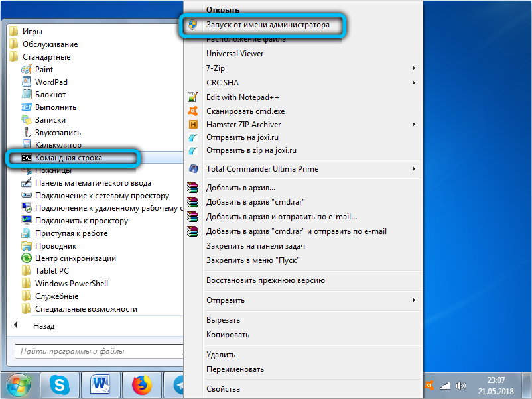Click the Word icon on the taskbar
The height and width of the screenshot is (399, 532).
[x=101, y=385]
